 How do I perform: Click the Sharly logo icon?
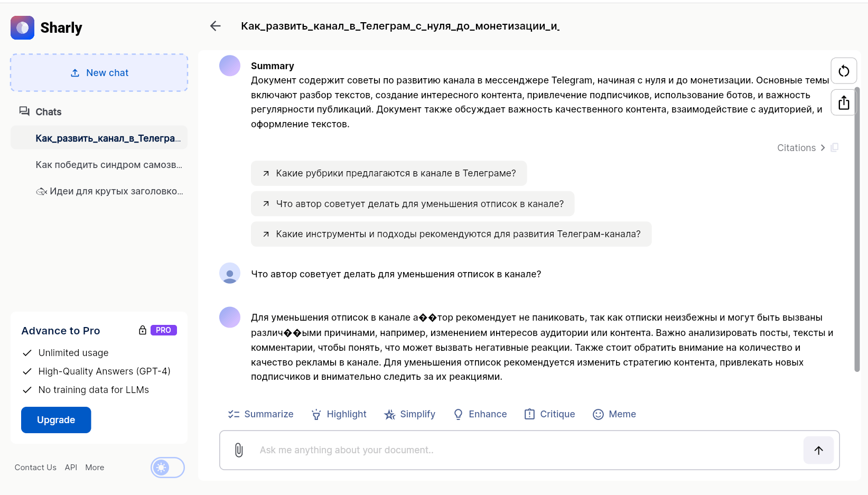click(22, 27)
